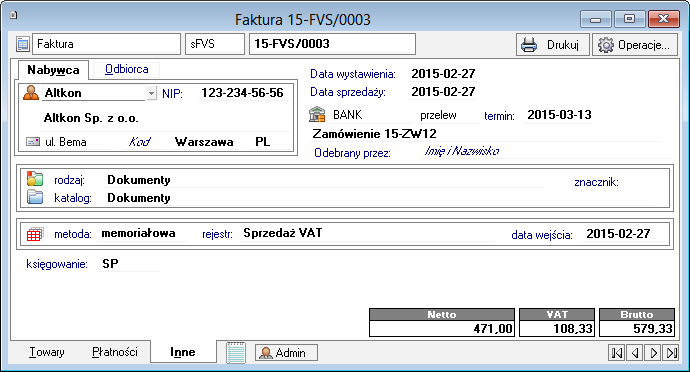
Task: Go to the first record
Action: [x=617, y=353]
